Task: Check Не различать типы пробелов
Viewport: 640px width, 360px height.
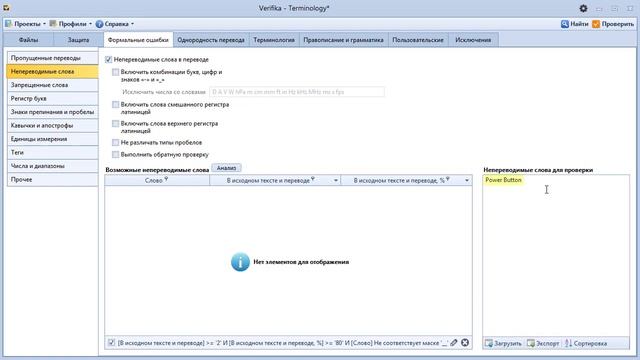Action: point(116,142)
